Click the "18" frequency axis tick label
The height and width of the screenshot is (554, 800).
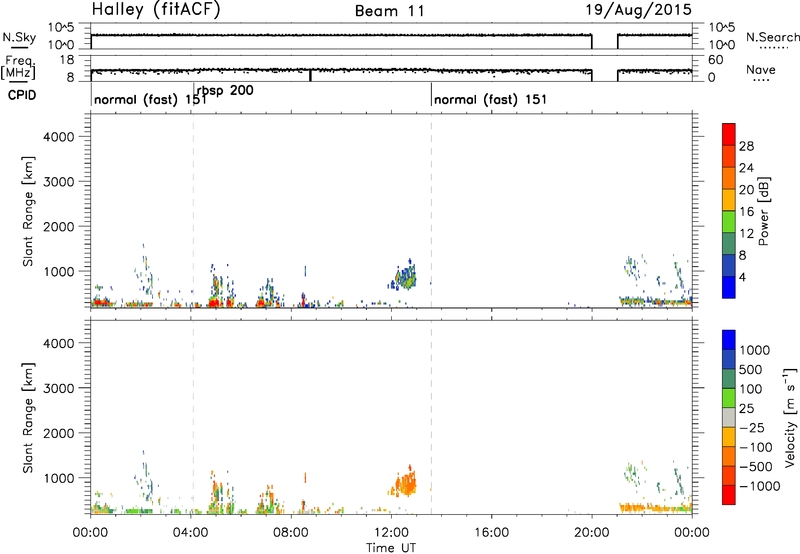(x=67, y=60)
